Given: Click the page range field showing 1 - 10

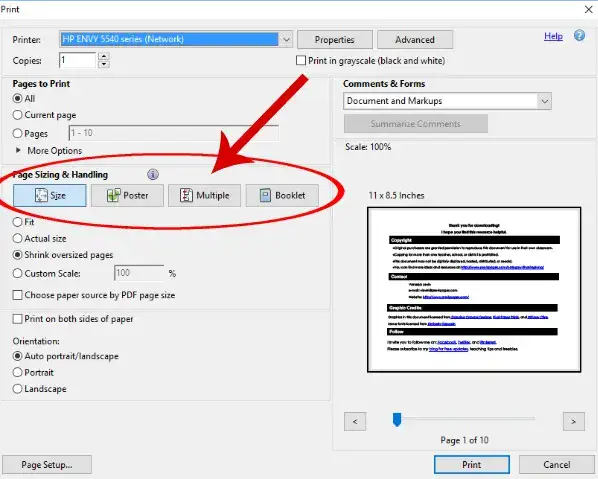Looking at the screenshot, I should (x=174, y=133).
